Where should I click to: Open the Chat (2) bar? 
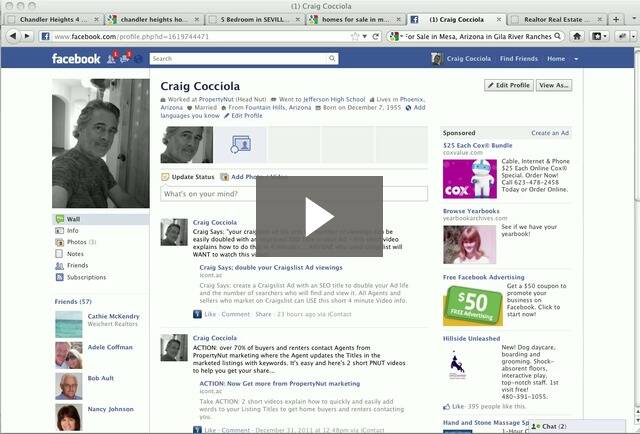(x=577, y=426)
